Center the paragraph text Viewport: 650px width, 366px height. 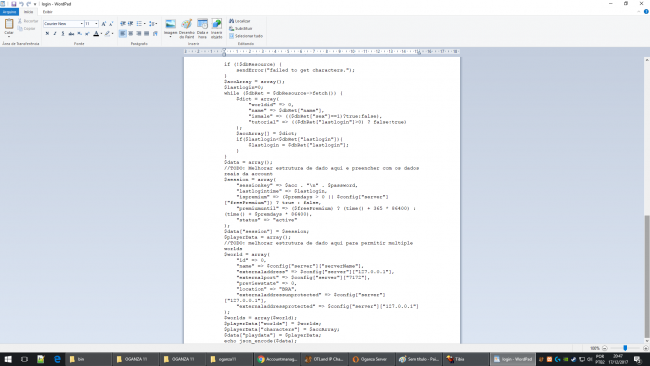click(x=131, y=34)
